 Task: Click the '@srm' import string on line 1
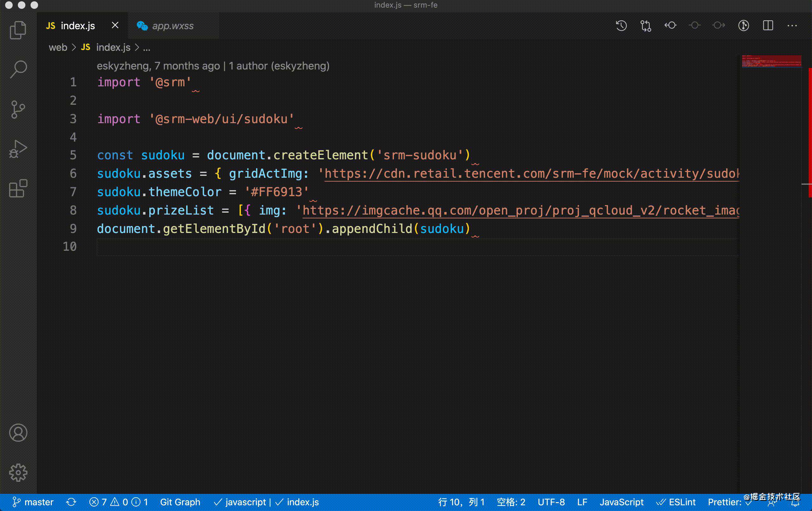(170, 82)
